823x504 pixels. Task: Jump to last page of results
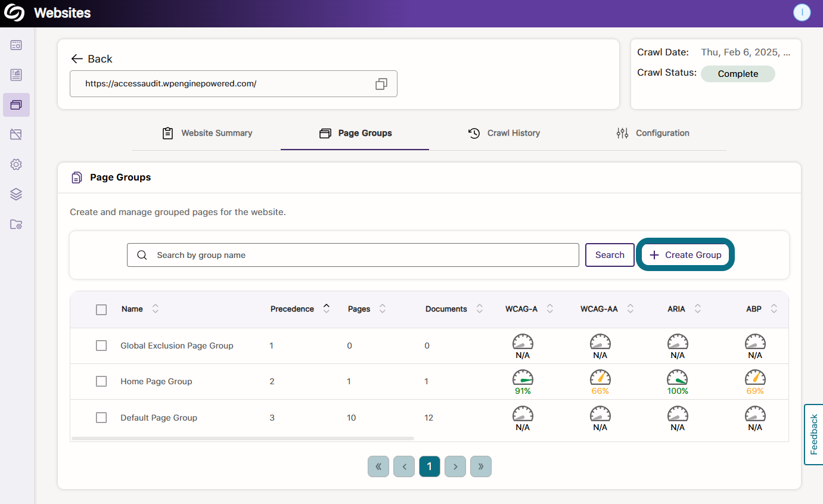tap(481, 466)
